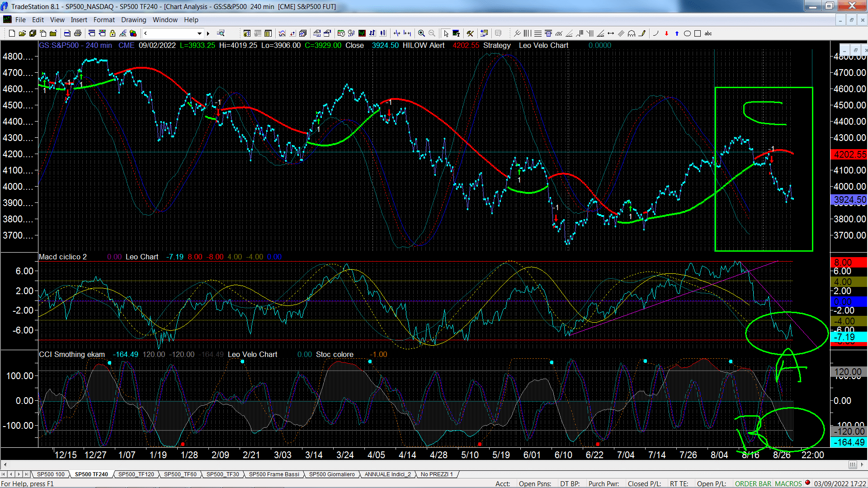The height and width of the screenshot is (488, 868).
Task: Open the Window menu
Action: [165, 20]
